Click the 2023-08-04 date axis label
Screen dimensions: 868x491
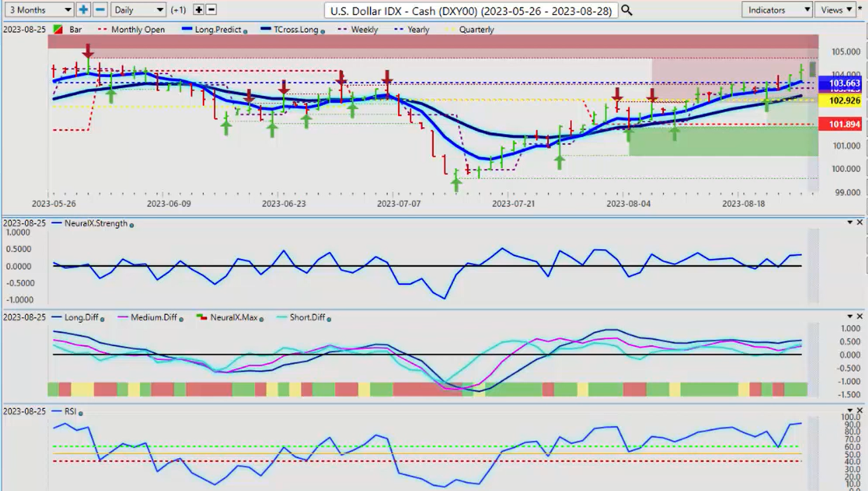point(629,204)
